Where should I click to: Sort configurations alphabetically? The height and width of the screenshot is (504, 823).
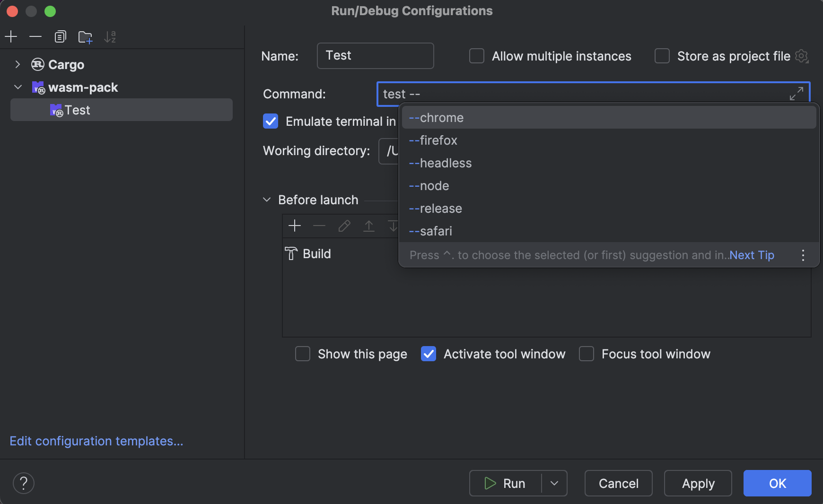point(110,36)
